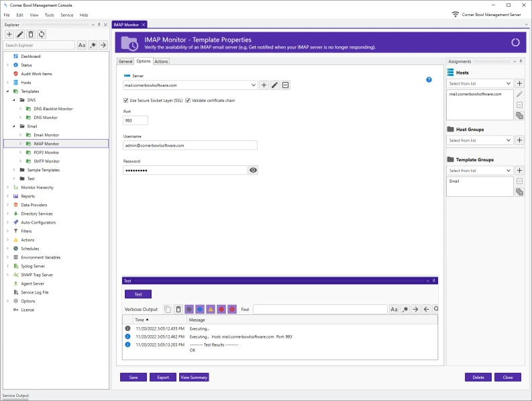Viewport: 532px width, 401px height.
Task: Clear verbose output with the trash icon
Action: coord(178,309)
